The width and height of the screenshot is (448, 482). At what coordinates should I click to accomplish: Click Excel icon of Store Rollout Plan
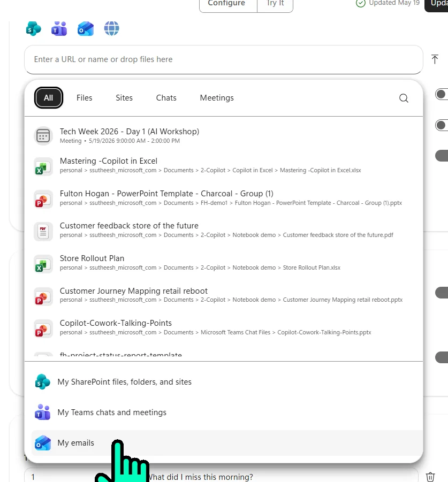pos(43,264)
